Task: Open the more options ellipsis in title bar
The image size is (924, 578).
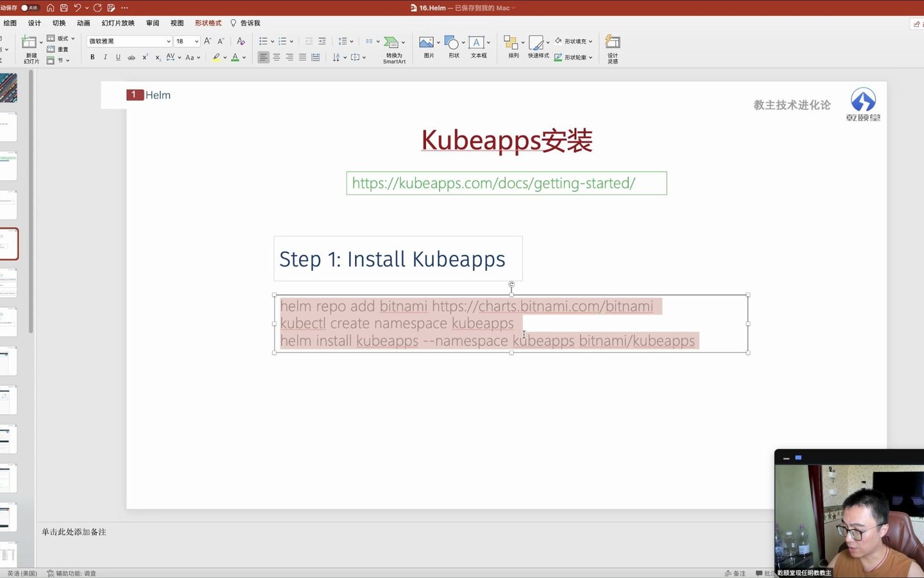Action: [124, 8]
